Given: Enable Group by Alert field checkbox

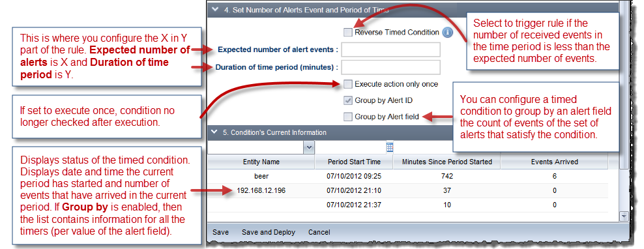Looking at the screenshot, I should click(348, 117).
